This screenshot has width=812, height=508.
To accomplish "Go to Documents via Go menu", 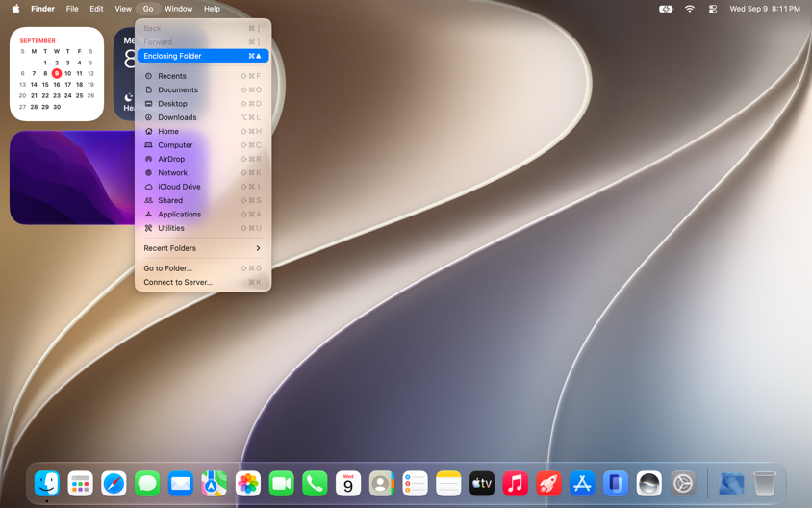I will coord(203,89).
